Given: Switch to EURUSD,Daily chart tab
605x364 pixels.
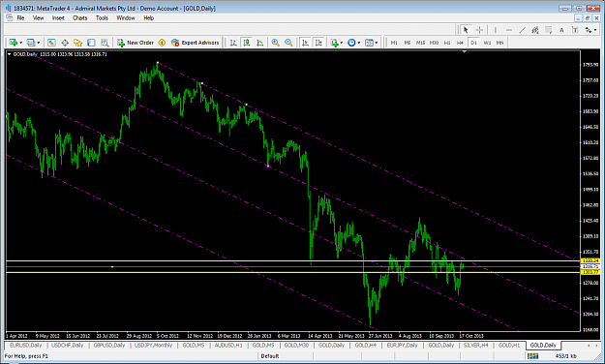Looking at the screenshot, I should tap(26, 345).
